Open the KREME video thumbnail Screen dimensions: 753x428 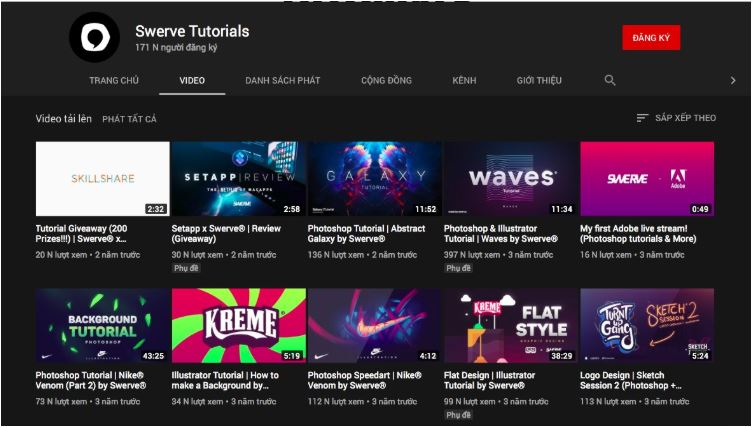[239, 326]
